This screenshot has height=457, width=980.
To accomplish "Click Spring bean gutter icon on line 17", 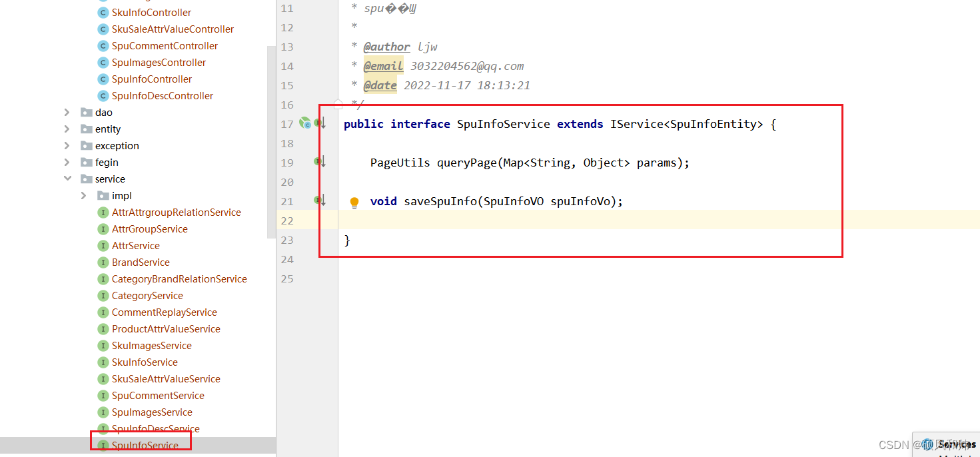I will click(305, 123).
